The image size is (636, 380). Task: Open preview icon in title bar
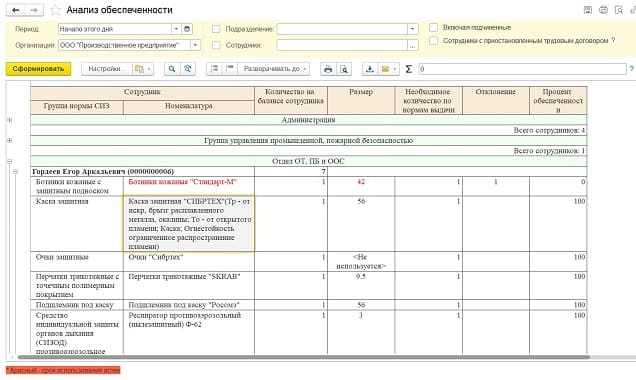point(619,10)
